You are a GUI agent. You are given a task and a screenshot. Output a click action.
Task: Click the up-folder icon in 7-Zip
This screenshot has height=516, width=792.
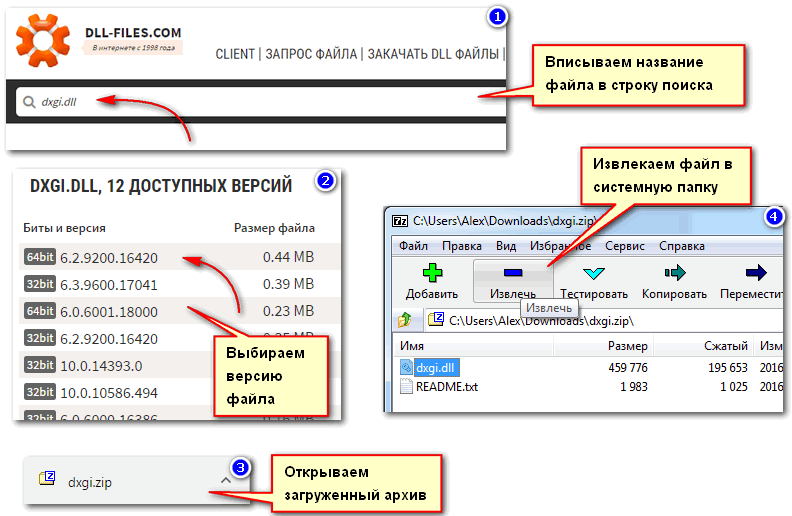(405, 320)
